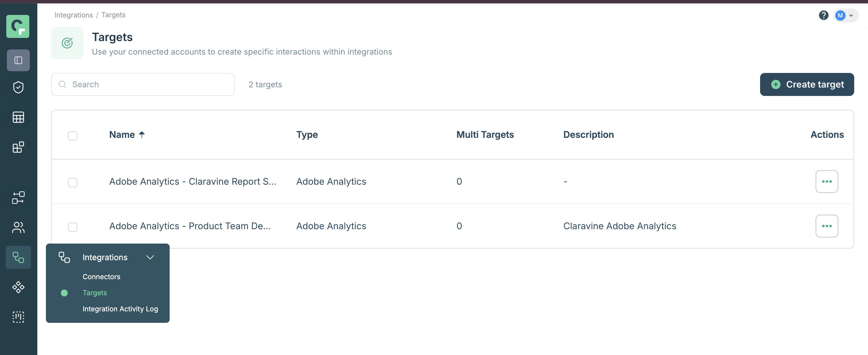
Task: Collapse the Integrations flyout chevron
Action: pyautogui.click(x=150, y=257)
